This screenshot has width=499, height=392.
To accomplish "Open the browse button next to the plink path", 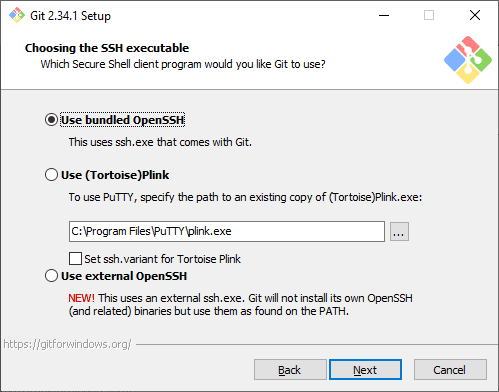I will click(399, 231).
